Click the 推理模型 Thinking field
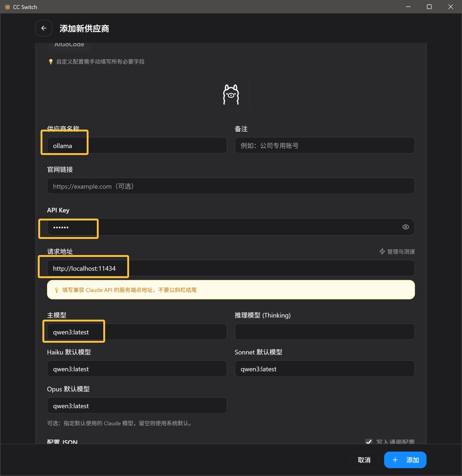462x476 pixels. coord(324,332)
